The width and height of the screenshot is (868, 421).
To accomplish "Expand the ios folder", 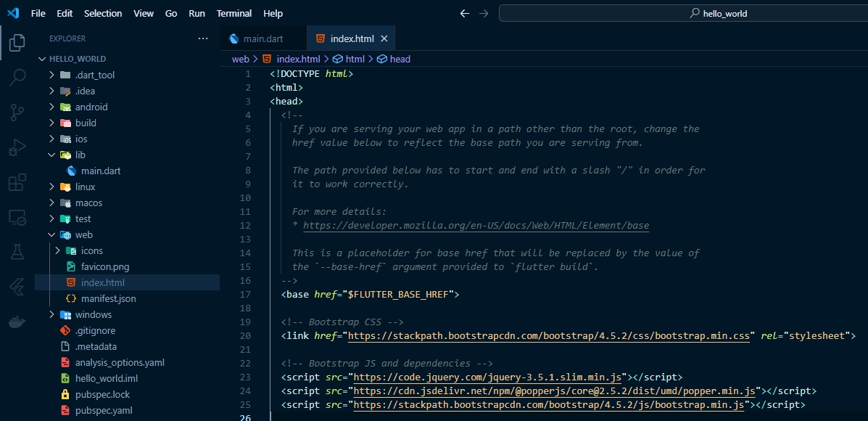I will [51, 139].
